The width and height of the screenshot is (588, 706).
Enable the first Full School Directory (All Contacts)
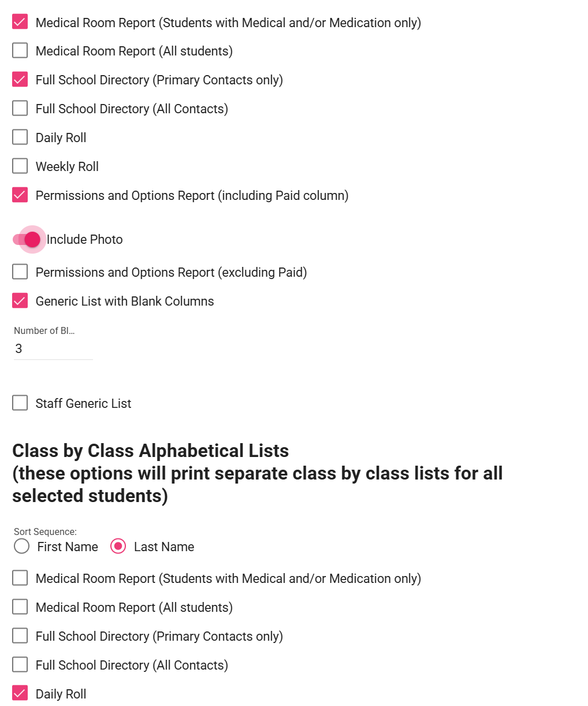tap(20, 109)
